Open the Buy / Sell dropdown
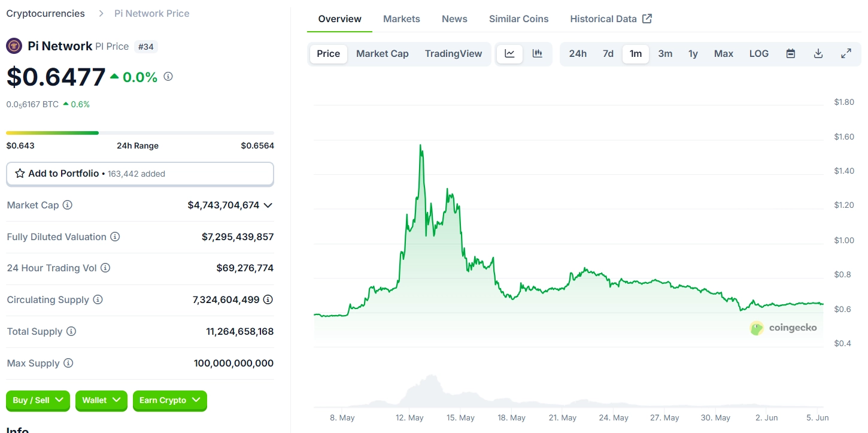868x433 pixels. (38, 400)
